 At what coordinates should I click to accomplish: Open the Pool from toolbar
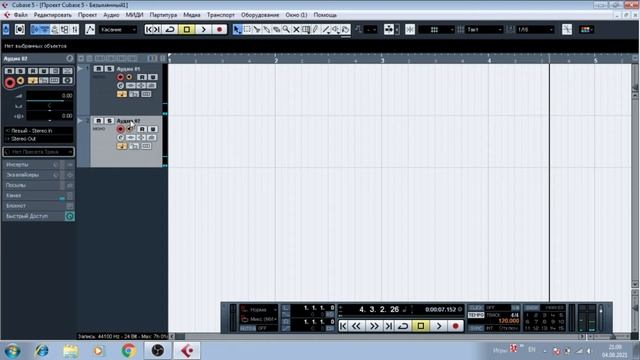pos(64,29)
